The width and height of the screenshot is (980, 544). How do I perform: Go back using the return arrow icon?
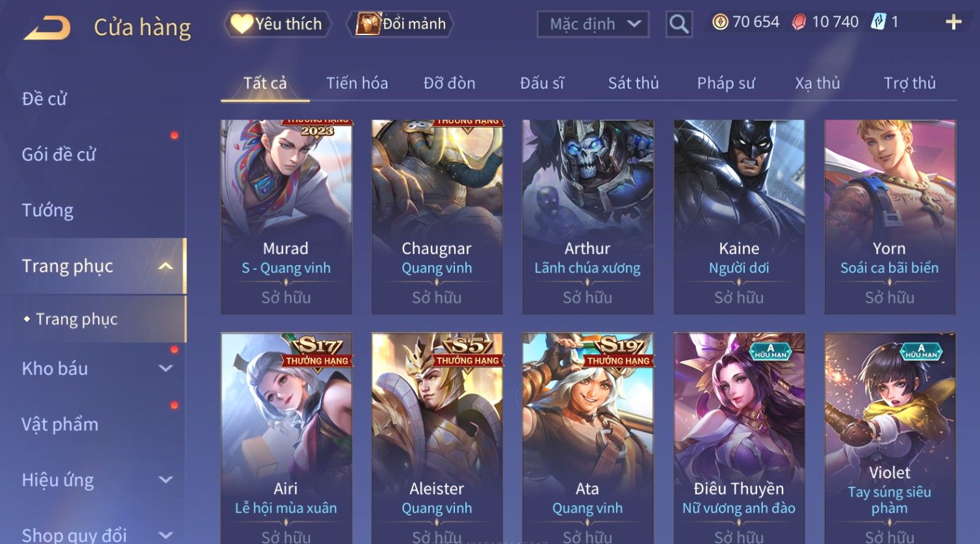point(47,28)
